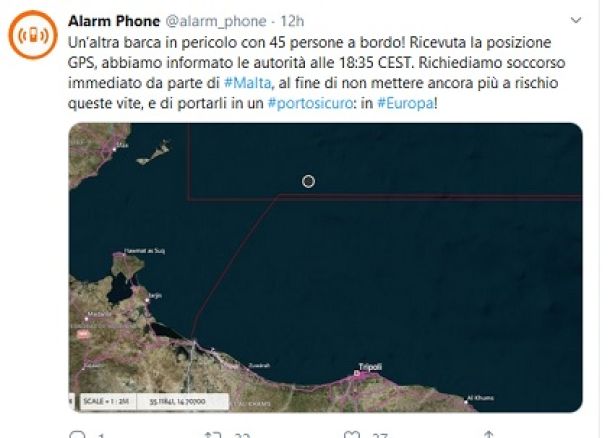Click the reply speech bubble icon
This screenshot has height=438, width=610.
[x=77, y=434]
